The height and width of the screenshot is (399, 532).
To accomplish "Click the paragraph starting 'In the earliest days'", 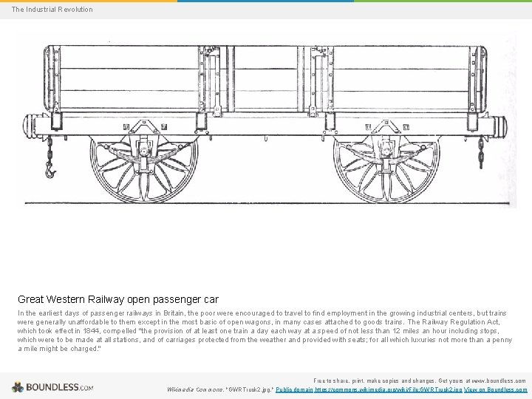I will [265, 331].
